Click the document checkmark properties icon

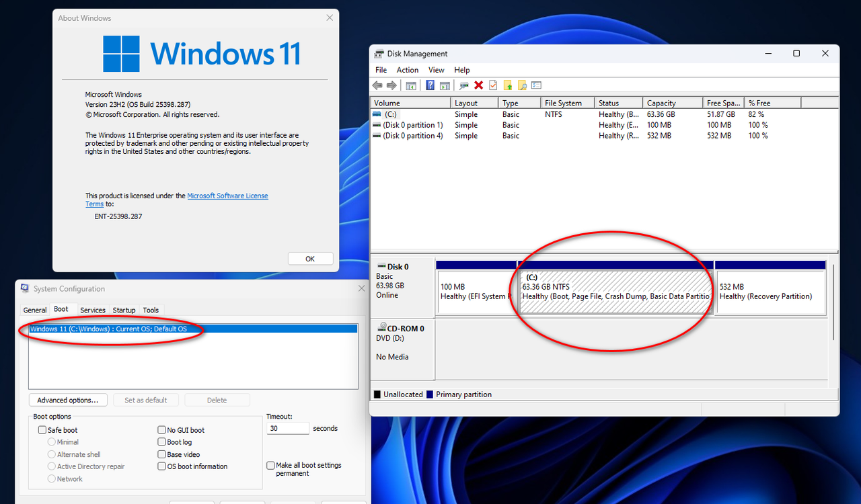point(493,85)
